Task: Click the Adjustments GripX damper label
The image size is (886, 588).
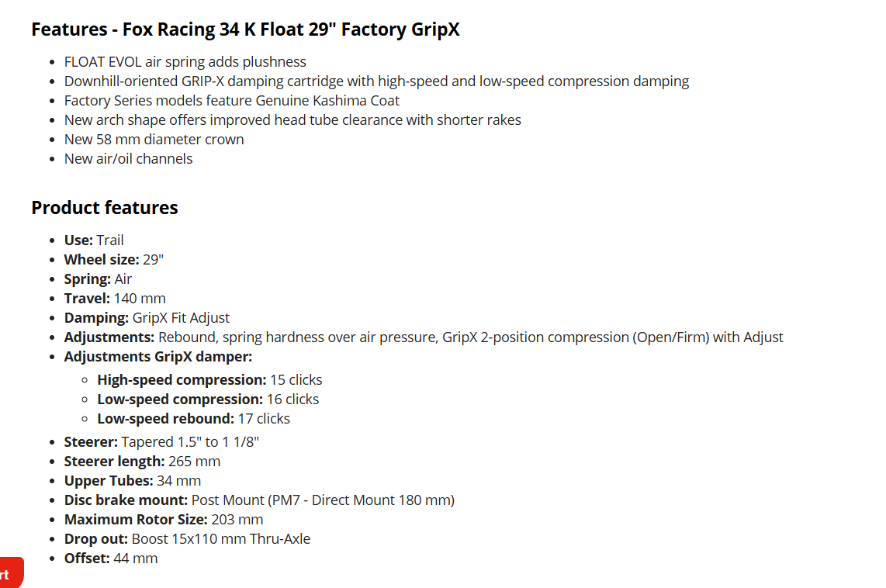Action: [158, 357]
